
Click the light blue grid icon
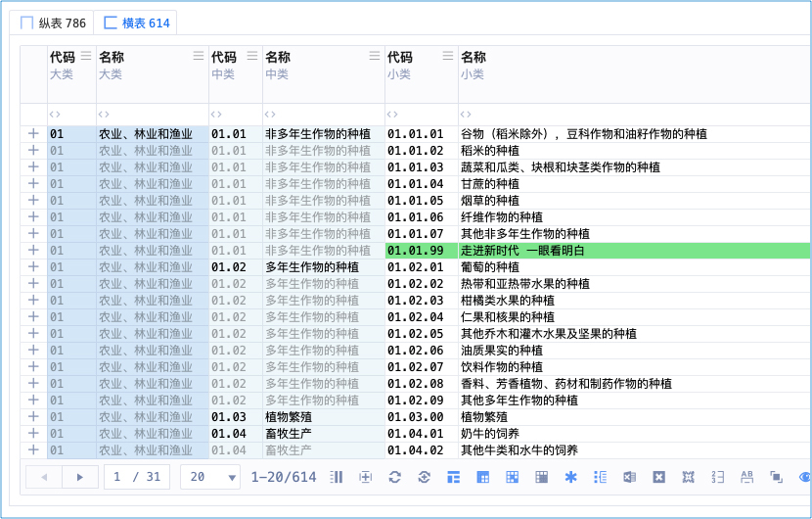pos(513,477)
